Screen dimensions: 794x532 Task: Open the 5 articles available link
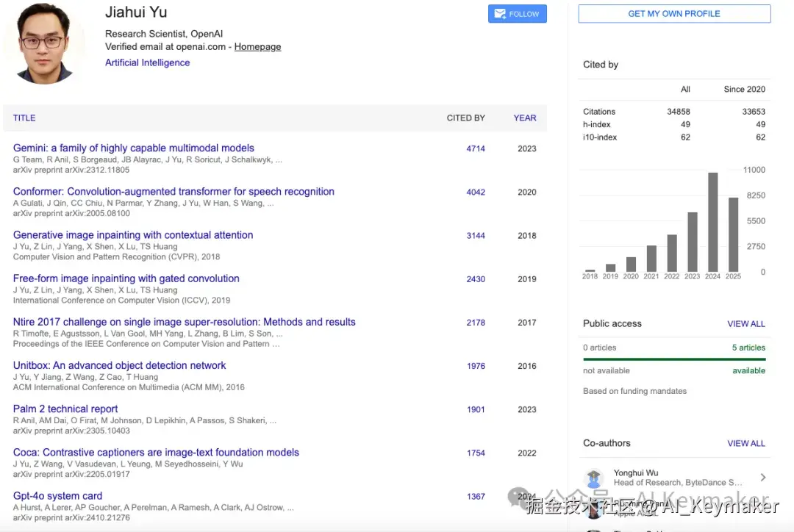click(748, 348)
